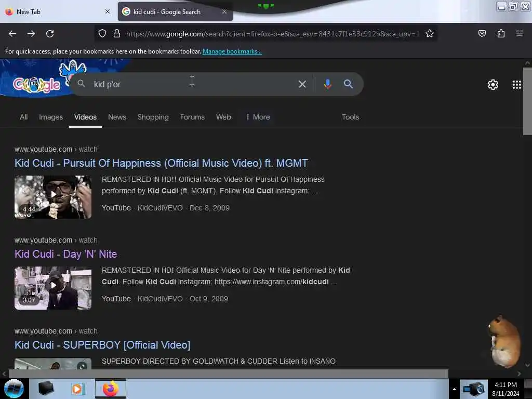
Task: Open tracking protection shield info
Action: tap(102, 34)
